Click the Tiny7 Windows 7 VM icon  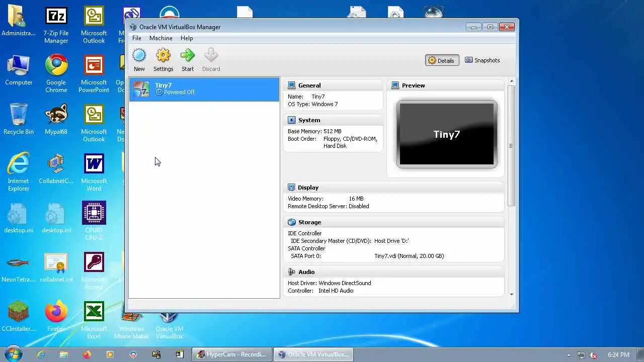click(141, 89)
